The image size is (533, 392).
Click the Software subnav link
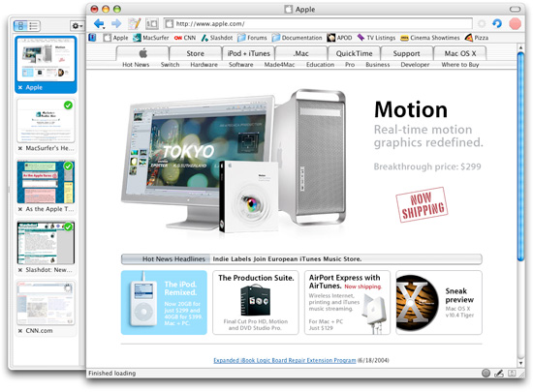241,65
